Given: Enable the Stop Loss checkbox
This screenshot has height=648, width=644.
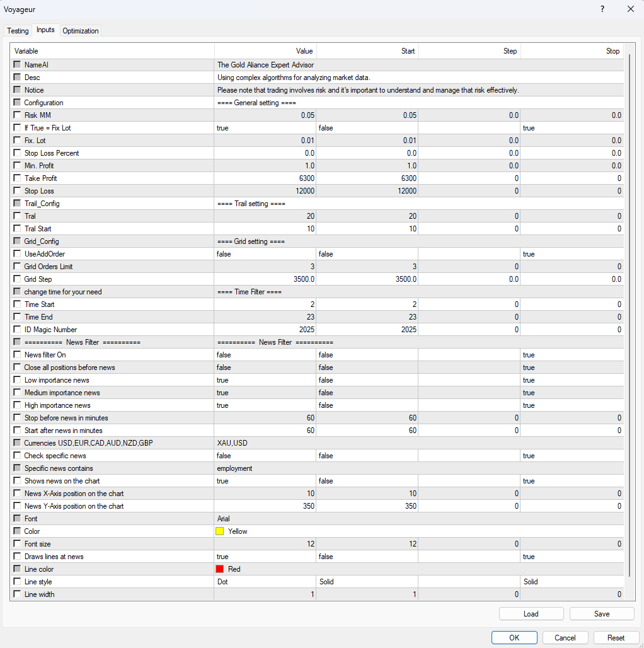Looking at the screenshot, I should (16, 190).
